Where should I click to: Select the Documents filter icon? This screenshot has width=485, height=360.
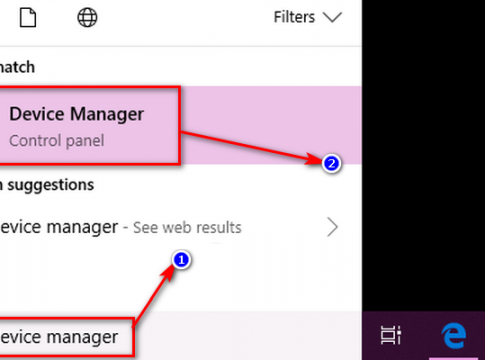click(x=28, y=18)
